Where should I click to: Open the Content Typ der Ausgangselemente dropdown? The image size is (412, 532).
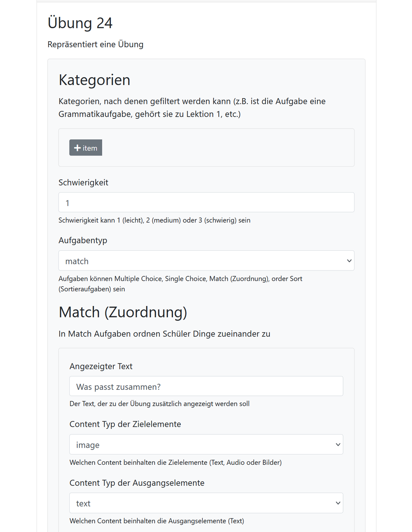(206, 503)
